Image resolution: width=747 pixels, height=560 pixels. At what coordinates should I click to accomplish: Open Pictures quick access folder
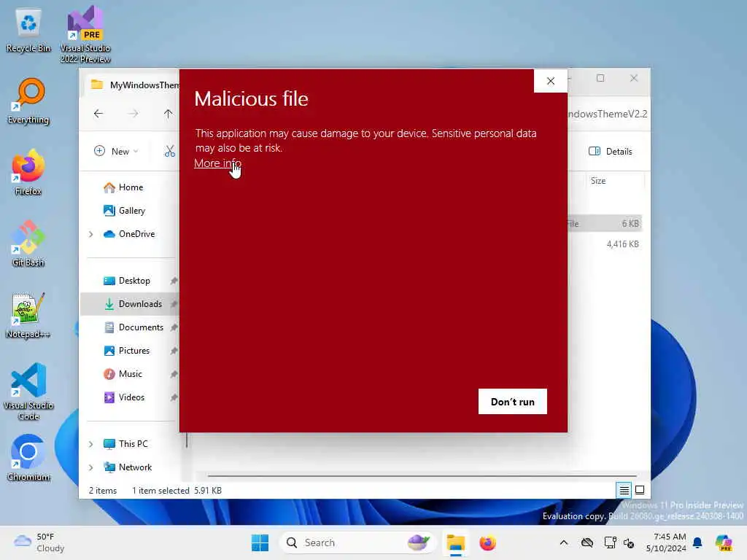(x=126, y=351)
